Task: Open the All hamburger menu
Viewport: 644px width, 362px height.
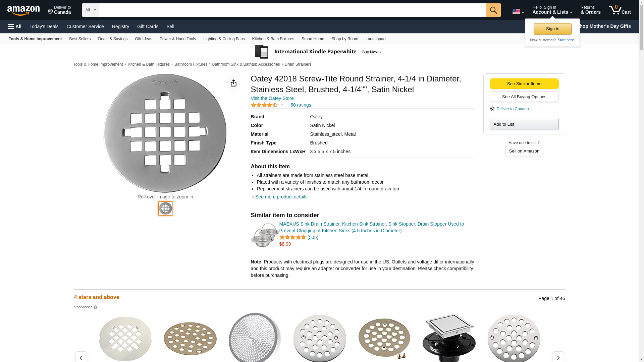Action: click(x=15, y=26)
